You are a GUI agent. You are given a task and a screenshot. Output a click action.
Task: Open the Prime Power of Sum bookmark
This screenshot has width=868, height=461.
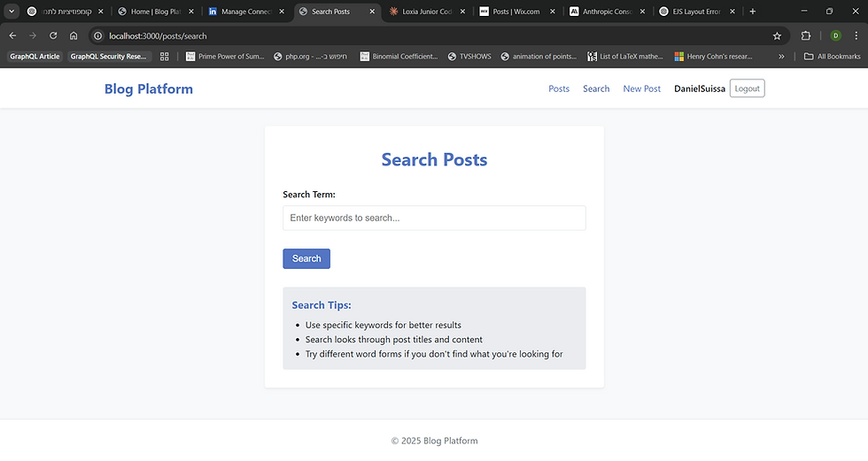[225, 57]
